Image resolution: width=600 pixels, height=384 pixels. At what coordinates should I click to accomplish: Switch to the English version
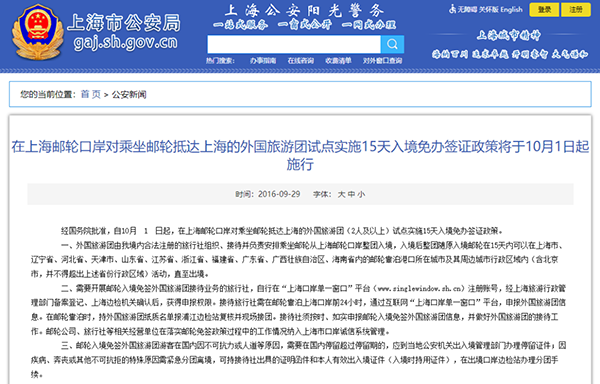[511, 10]
